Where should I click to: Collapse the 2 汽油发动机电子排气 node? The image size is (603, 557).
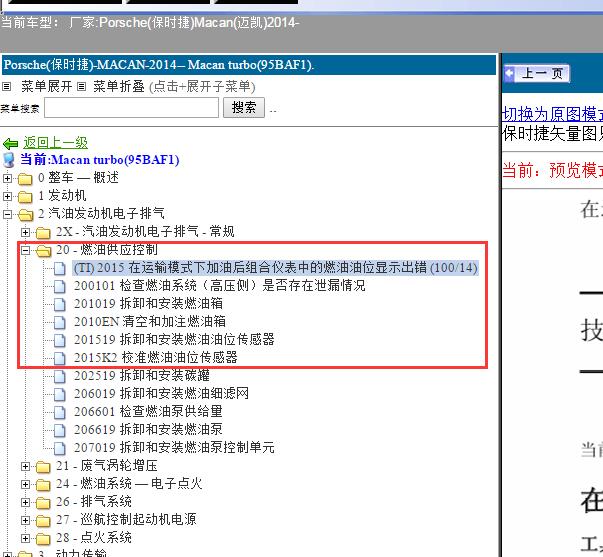coord(7,214)
